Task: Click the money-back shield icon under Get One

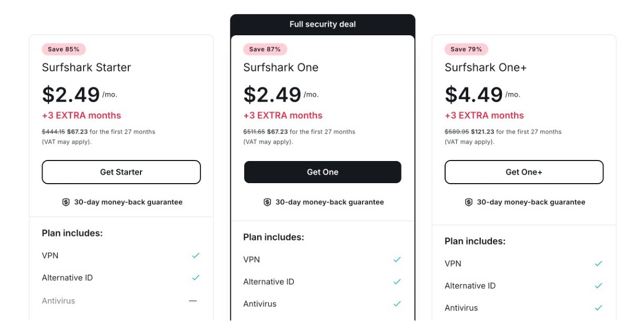Action: coord(267,202)
